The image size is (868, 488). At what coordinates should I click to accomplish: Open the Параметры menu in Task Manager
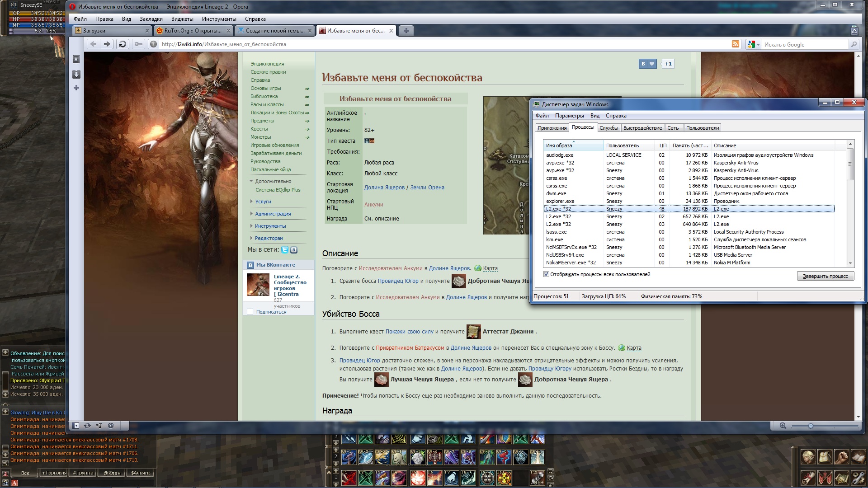(569, 116)
